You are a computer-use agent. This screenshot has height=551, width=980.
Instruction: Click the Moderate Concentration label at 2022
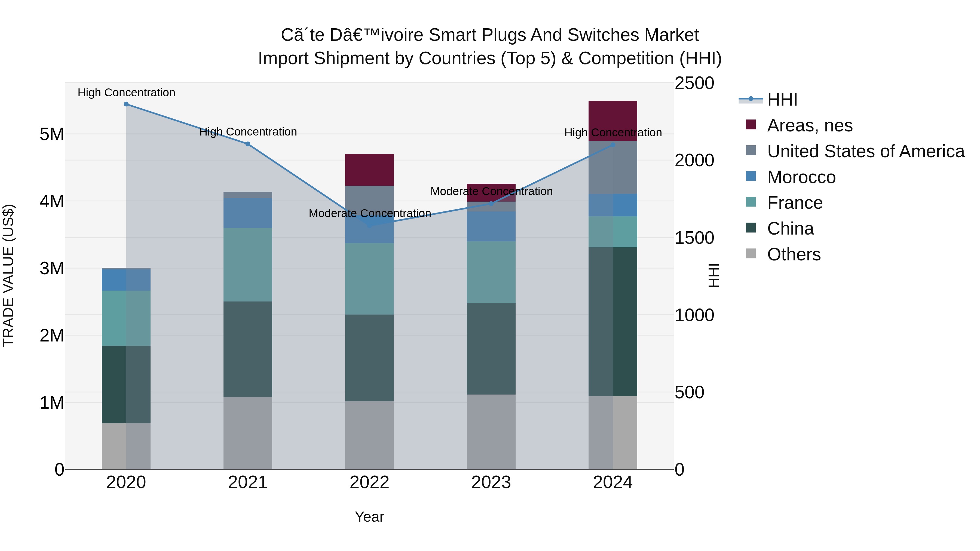click(370, 213)
